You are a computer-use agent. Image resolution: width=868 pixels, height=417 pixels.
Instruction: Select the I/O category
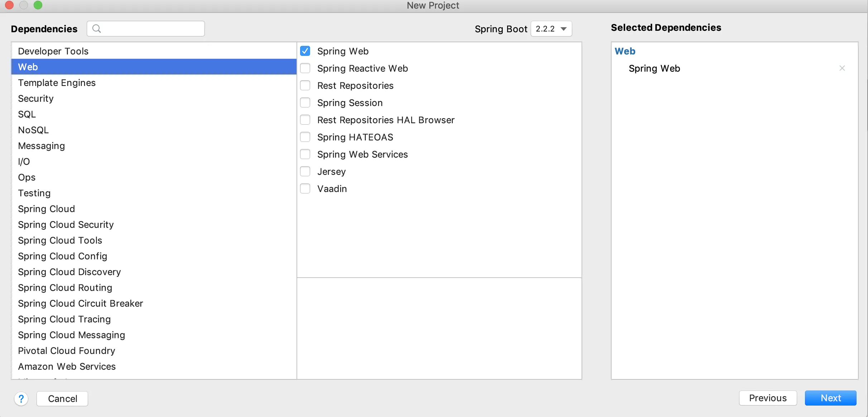154,162
